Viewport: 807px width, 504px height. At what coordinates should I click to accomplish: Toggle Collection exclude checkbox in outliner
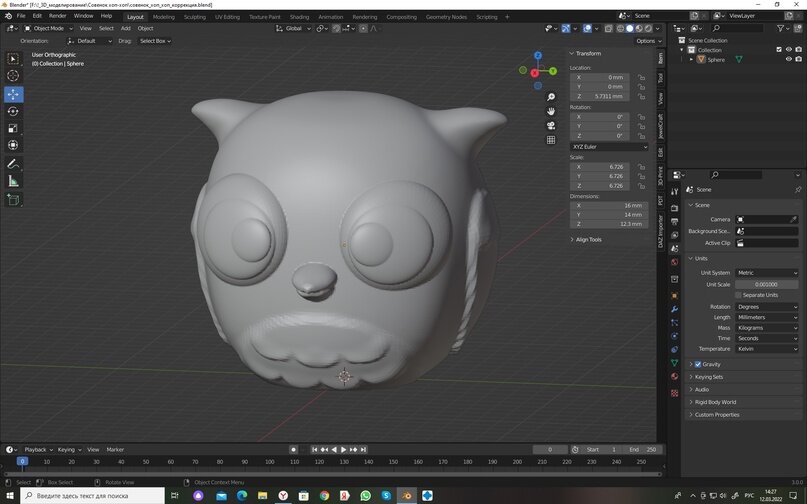tap(779, 49)
